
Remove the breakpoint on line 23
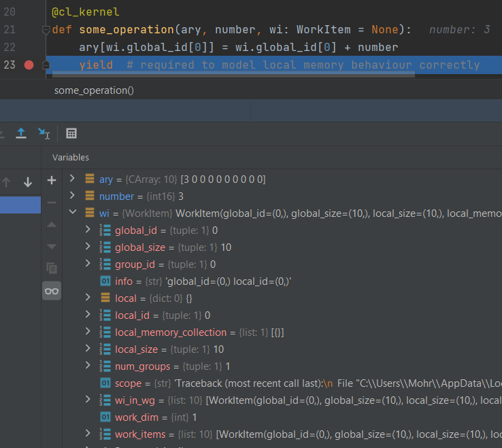click(x=29, y=65)
